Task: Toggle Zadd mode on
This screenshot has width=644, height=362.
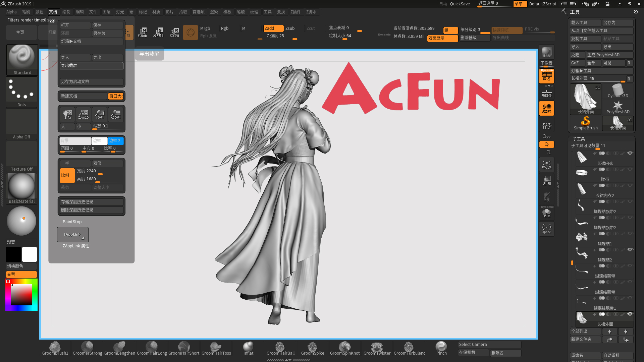Action: pos(273,28)
